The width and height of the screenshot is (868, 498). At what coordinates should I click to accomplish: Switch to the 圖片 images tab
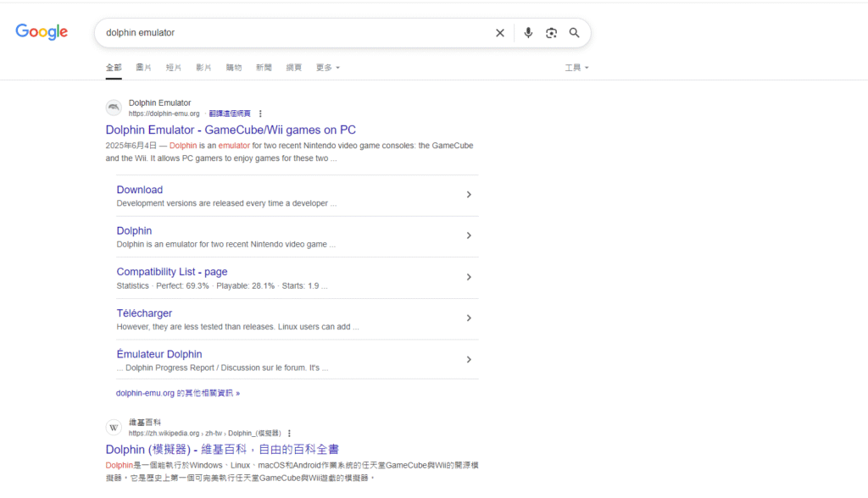[x=143, y=67]
